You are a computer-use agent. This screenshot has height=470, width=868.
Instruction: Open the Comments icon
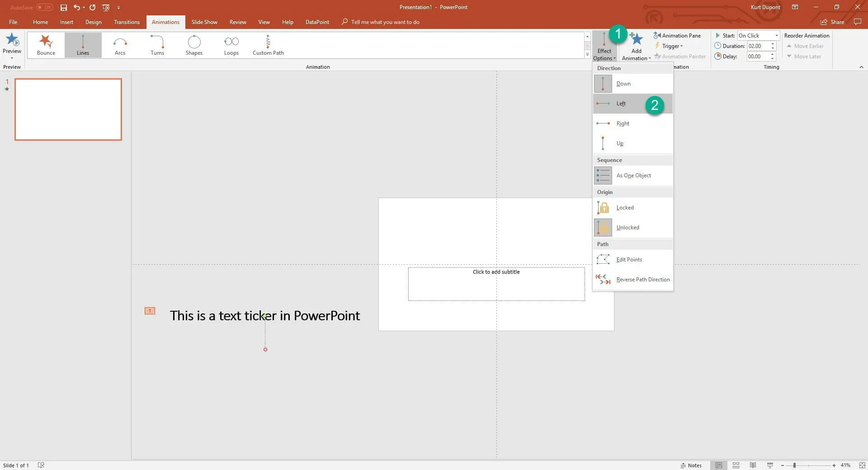(857, 22)
